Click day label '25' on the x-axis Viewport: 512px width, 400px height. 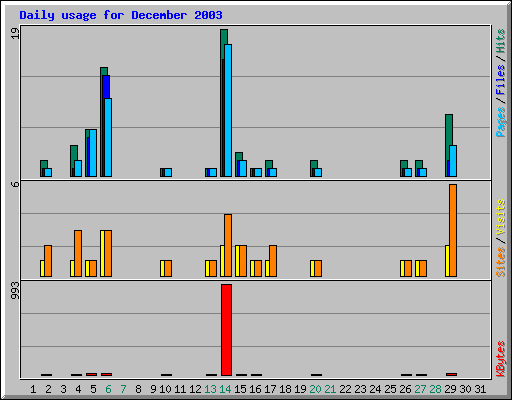[x=390, y=389]
